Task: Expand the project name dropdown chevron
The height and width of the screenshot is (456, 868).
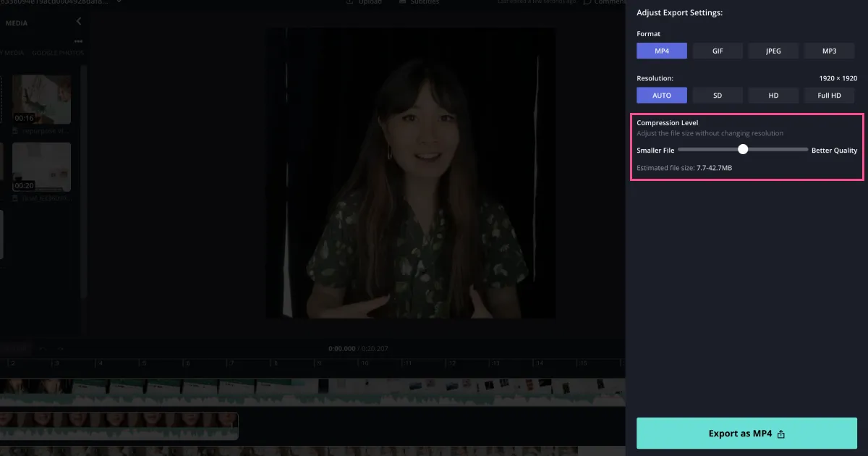Action: (118, 2)
